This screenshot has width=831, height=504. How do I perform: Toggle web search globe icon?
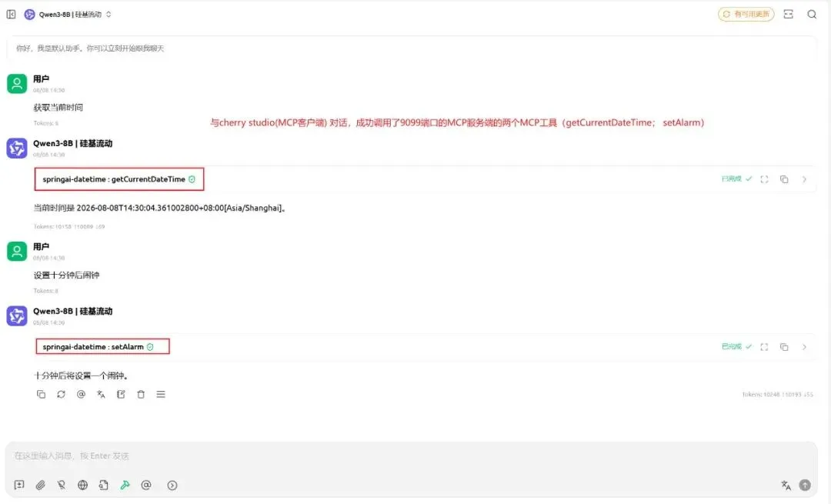(82, 485)
